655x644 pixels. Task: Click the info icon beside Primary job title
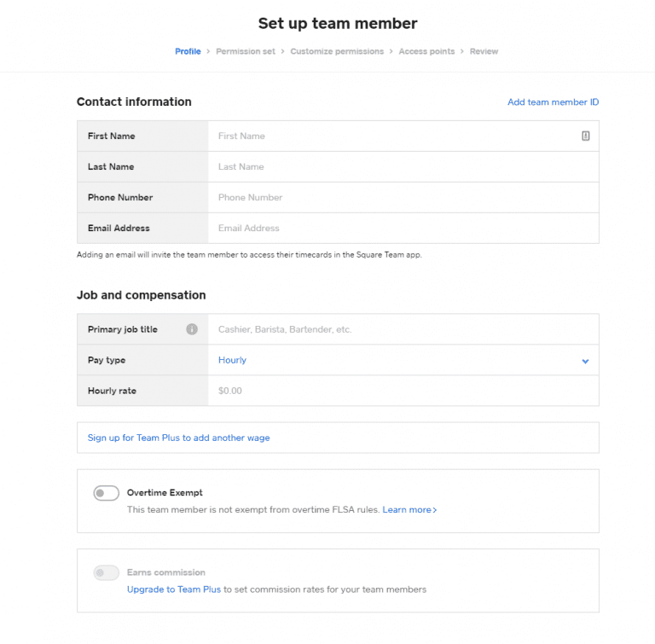(192, 329)
